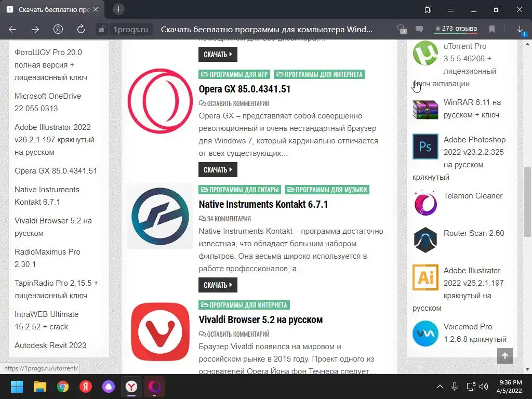532x399 pixels.
Task: Click the Vivaldi Browser red logo thumbnail
Action: coord(160,332)
